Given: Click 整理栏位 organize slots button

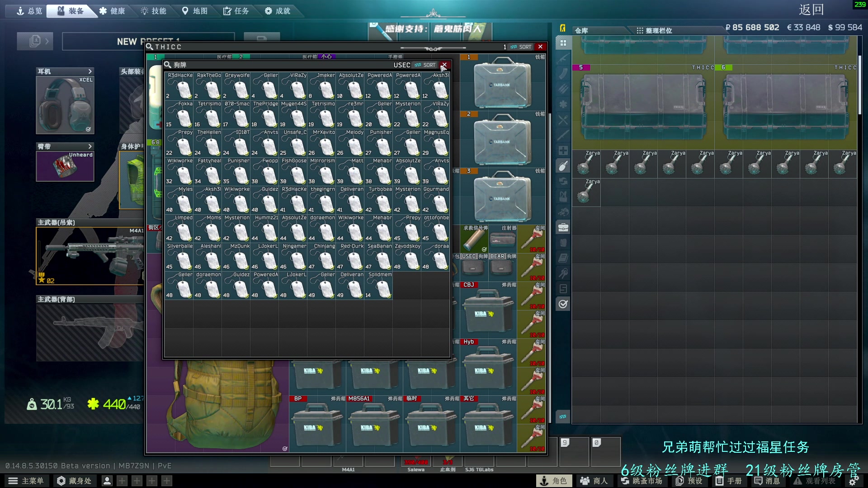Looking at the screenshot, I should tap(654, 30).
